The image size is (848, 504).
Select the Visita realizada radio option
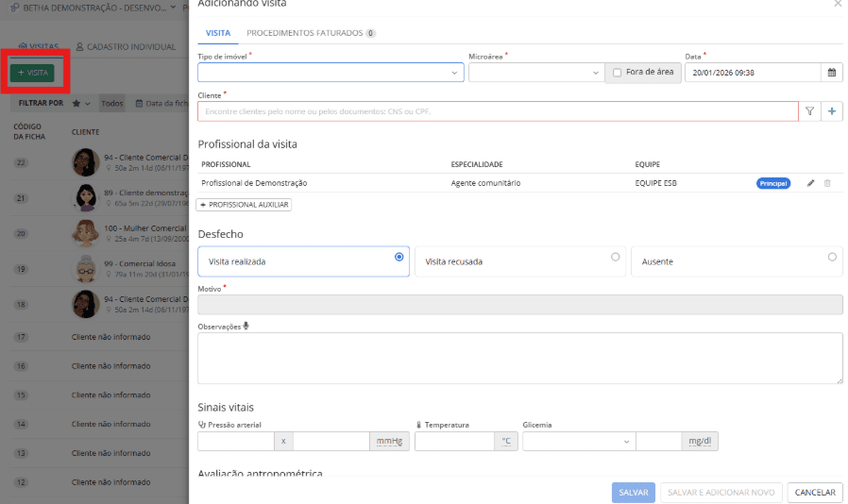(x=399, y=257)
